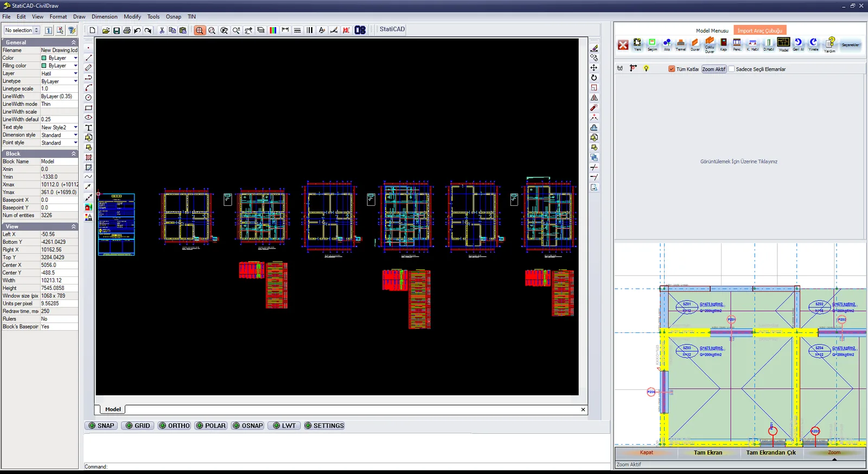Open Yardım help icon

point(830,45)
